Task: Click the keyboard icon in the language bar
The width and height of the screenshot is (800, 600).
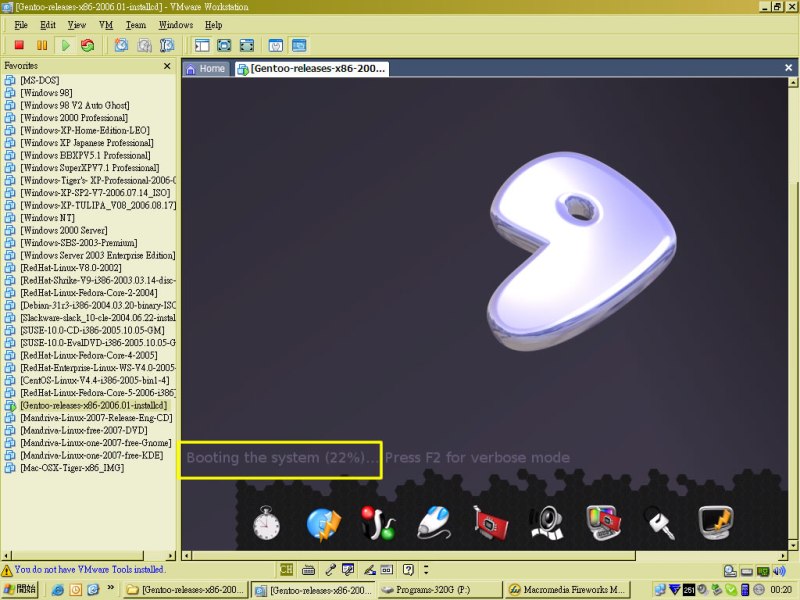Action: click(x=308, y=569)
